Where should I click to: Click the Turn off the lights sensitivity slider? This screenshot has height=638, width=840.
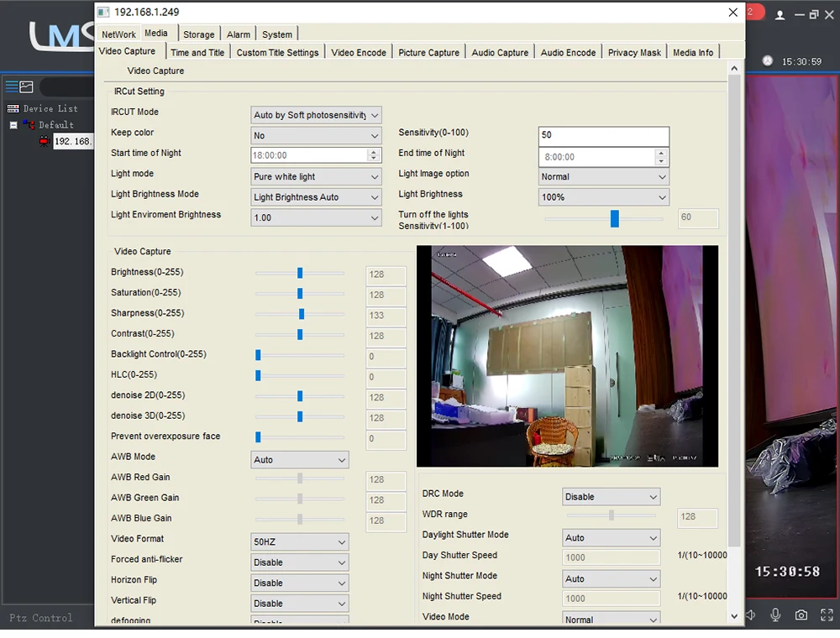(x=604, y=218)
